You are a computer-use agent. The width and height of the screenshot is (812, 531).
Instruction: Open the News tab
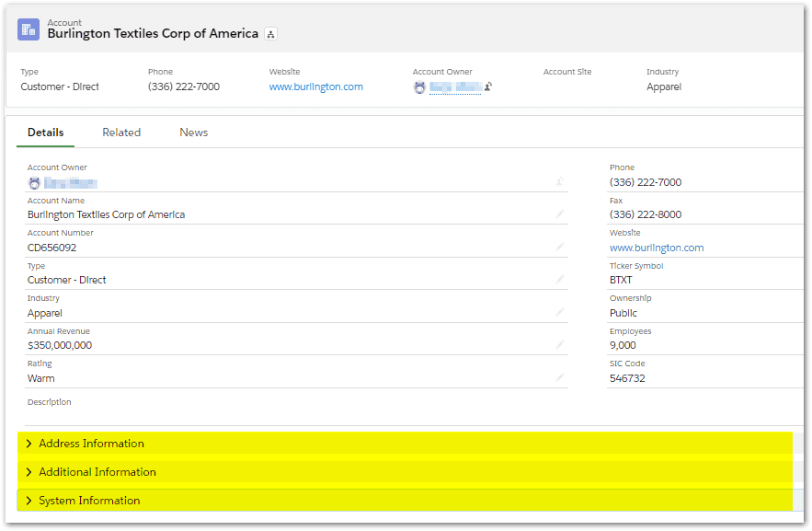coord(194,133)
